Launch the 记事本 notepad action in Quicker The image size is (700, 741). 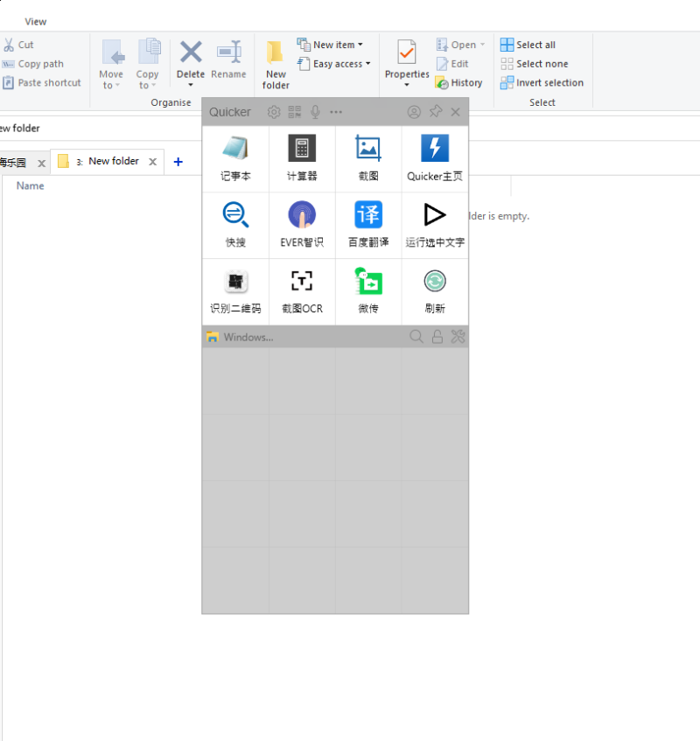[235, 159]
